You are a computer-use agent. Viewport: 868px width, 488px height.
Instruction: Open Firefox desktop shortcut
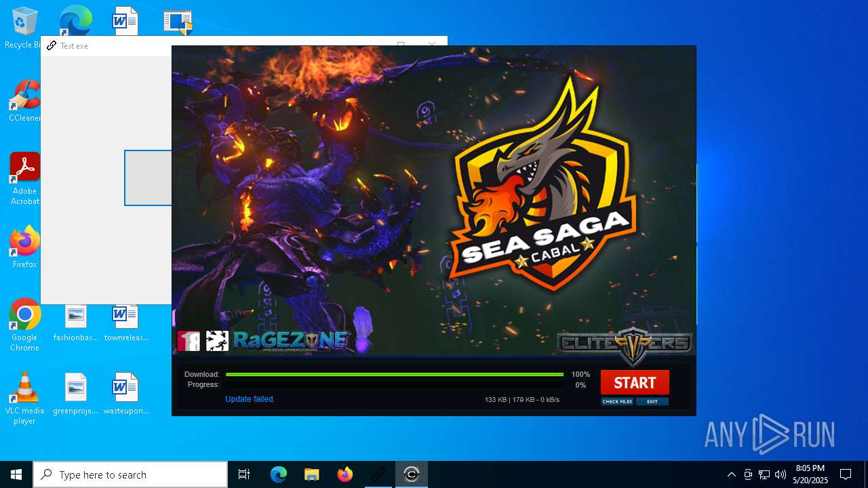24,247
